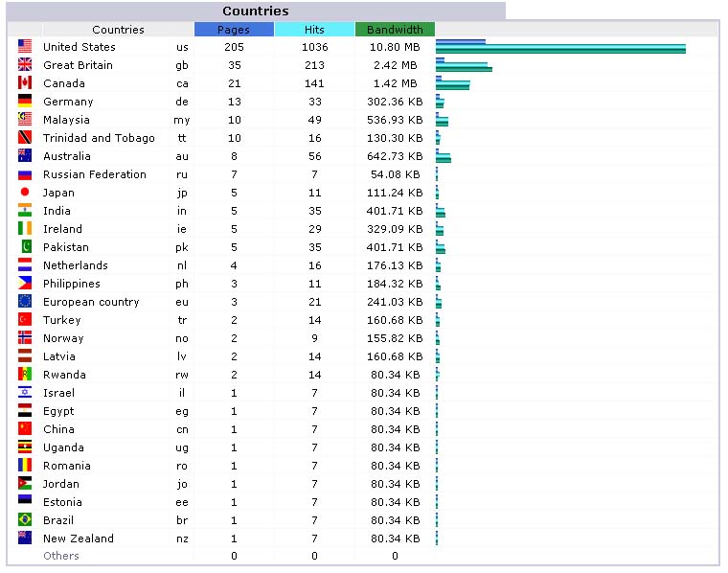Image resolution: width=728 pixels, height=573 pixels.
Task: Click the India flag icon
Action: pos(25,210)
